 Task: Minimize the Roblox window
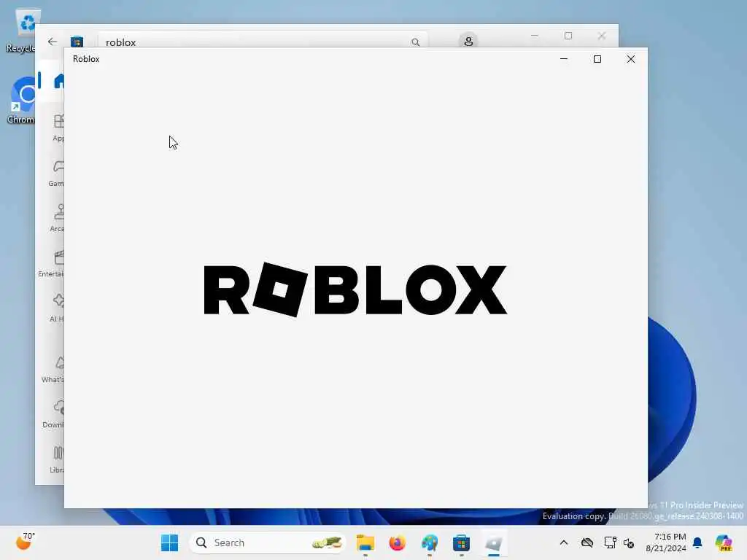(x=564, y=59)
